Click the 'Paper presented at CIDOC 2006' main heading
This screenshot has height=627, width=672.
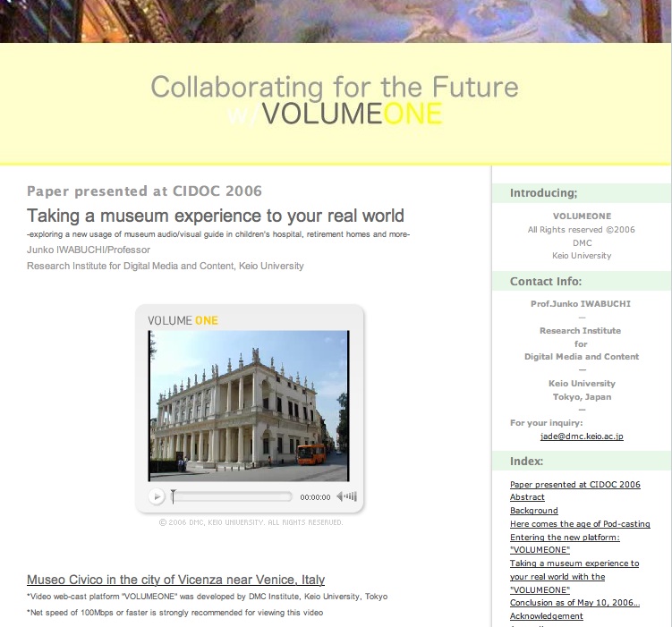click(144, 191)
